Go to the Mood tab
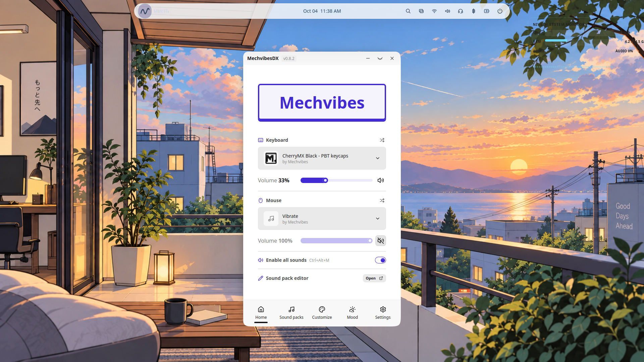The image size is (644, 362). [352, 313]
